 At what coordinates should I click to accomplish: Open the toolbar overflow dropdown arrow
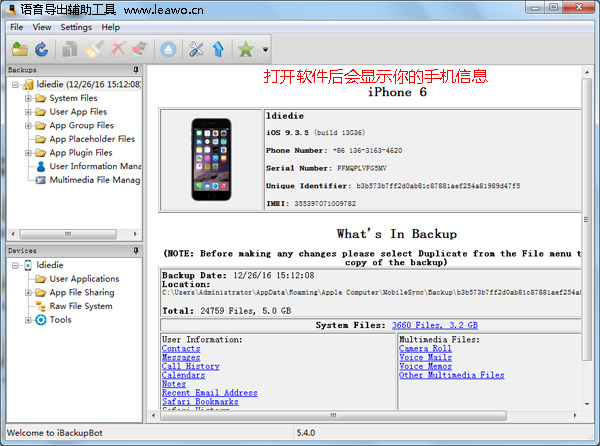265,49
